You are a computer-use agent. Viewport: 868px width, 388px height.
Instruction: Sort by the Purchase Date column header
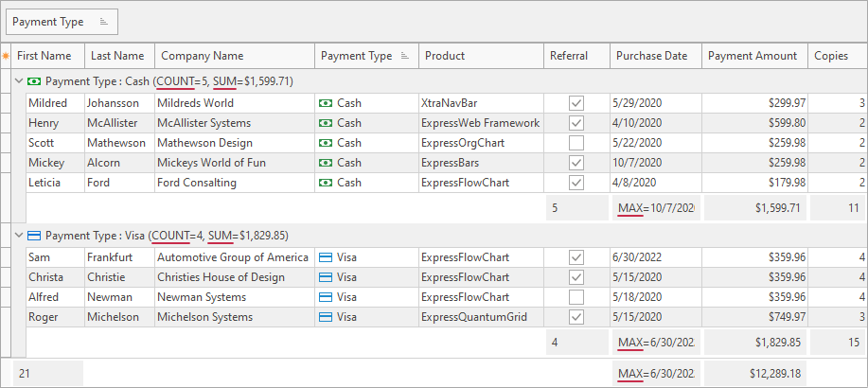click(x=656, y=56)
